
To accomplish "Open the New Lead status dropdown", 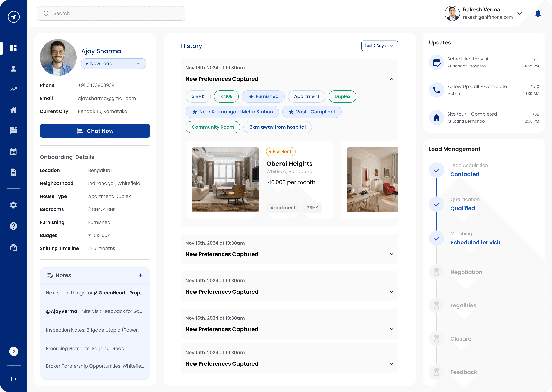I will [114, 64].
